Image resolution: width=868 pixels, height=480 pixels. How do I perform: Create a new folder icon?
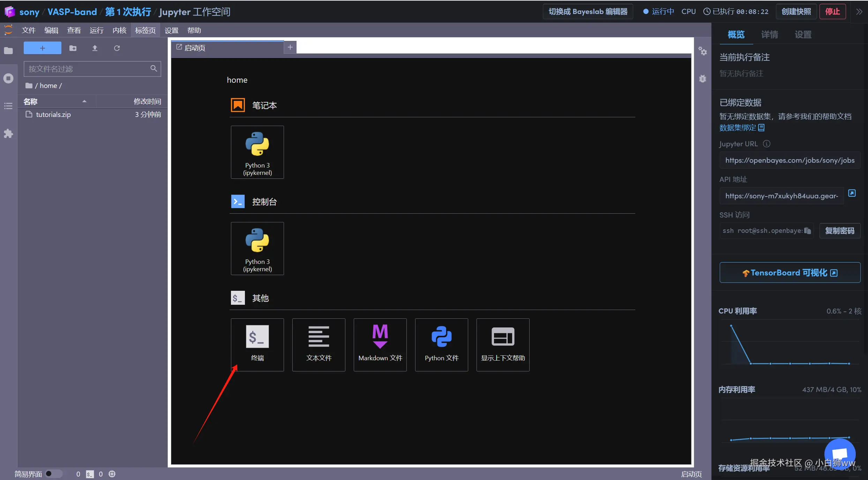click(x=73, y=48)
